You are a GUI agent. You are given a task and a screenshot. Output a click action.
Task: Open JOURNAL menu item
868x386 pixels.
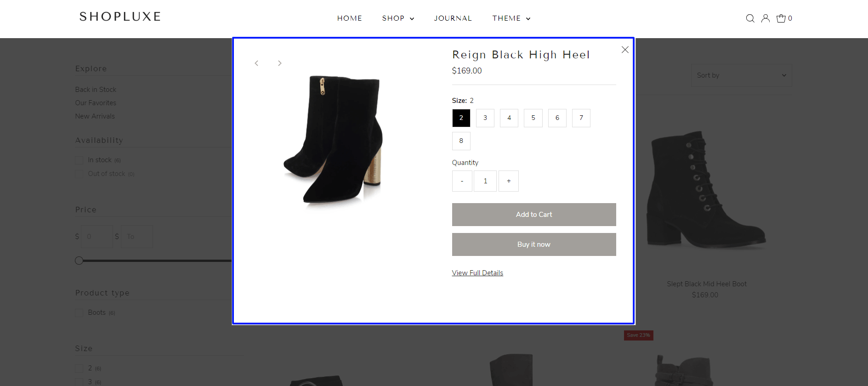[x=453, y=18]
